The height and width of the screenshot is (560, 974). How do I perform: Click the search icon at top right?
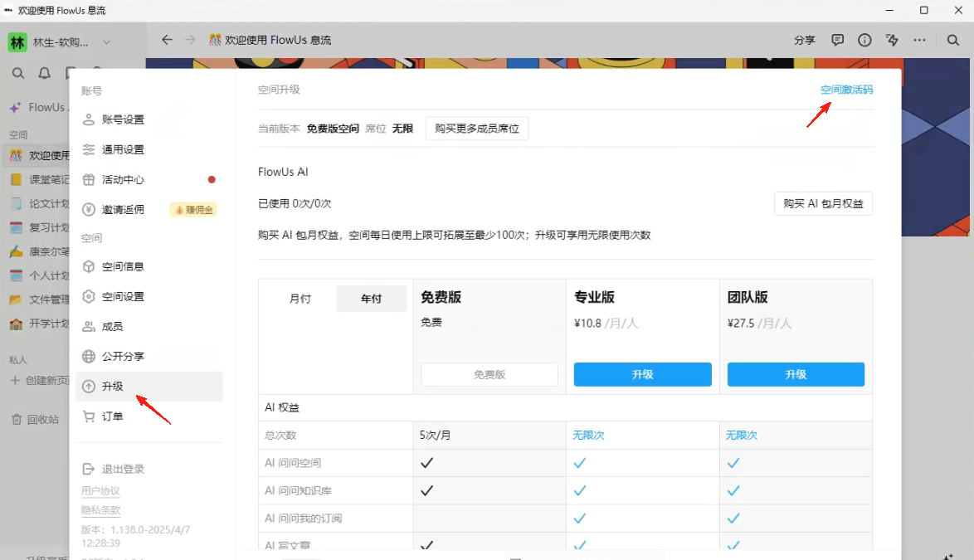pos(953,40)
